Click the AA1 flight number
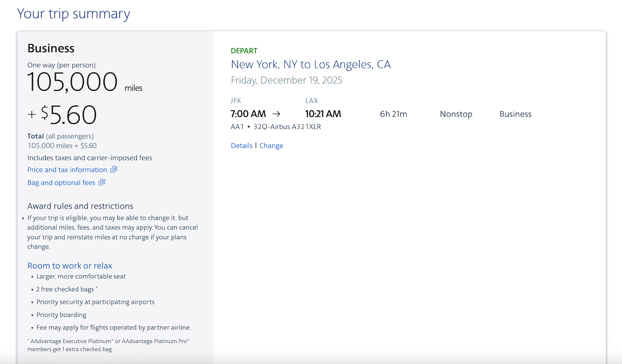Screen dimensions: 622x364 pyautogui.click(x=237, y=127)
